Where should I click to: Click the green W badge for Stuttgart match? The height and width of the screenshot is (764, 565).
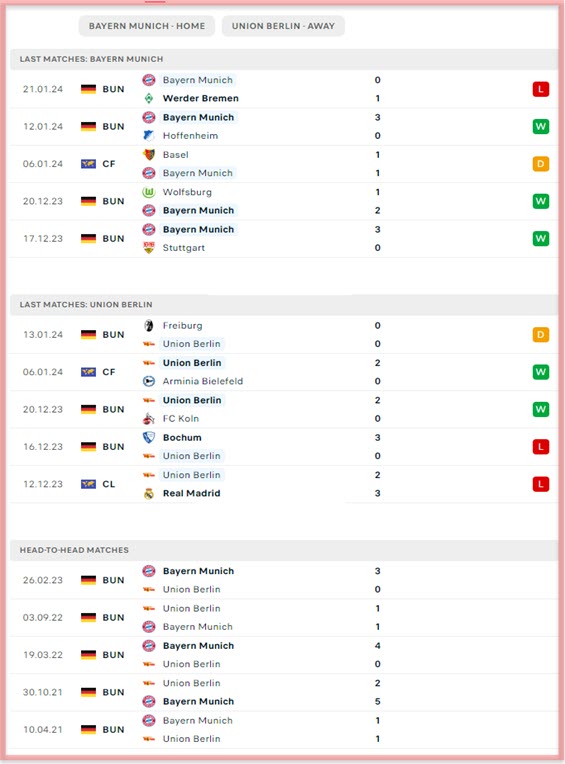click(x=541, y=238)
